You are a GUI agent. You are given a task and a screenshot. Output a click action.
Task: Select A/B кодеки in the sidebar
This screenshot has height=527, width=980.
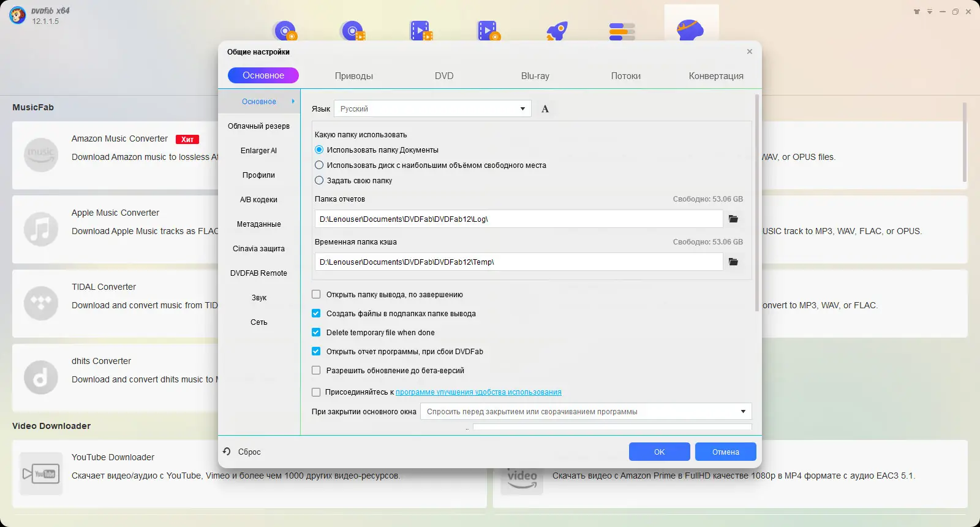[259, 199]
